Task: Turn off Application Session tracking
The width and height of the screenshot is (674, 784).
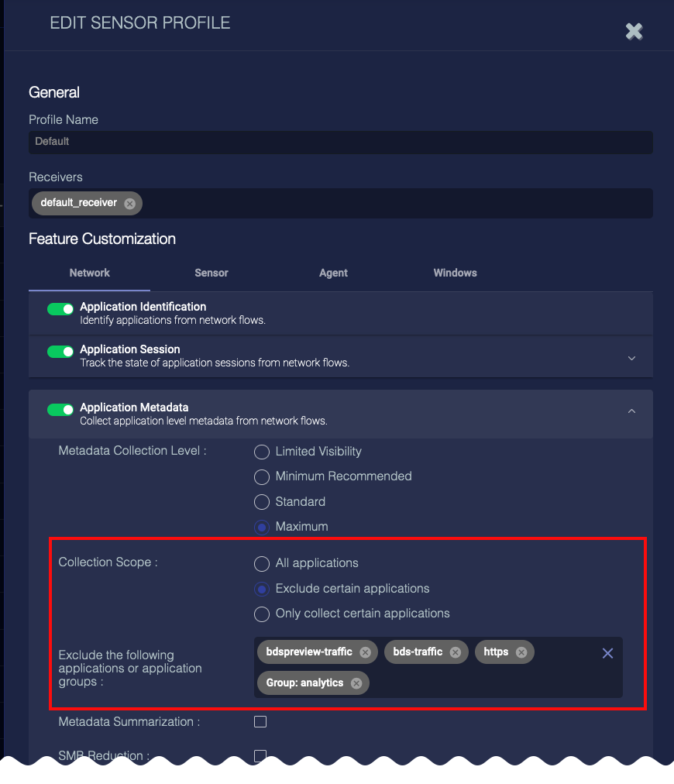Action: pyautogui.click(x=60, y=351)
